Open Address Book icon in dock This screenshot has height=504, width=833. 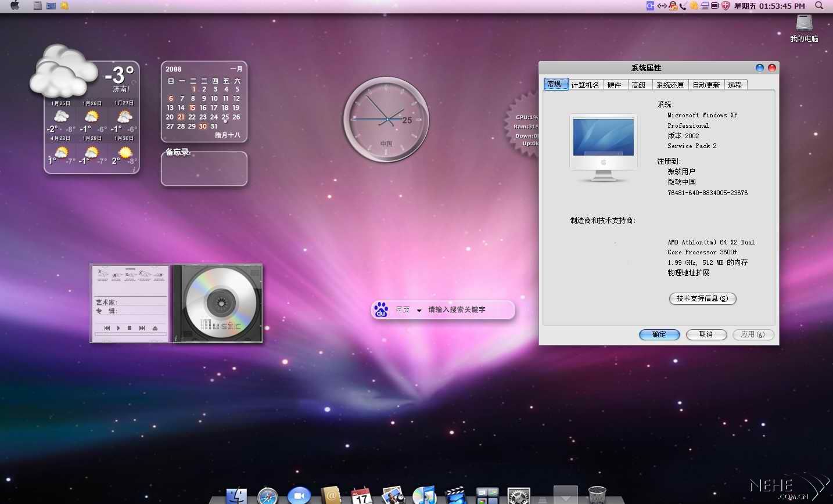[331, 495]
